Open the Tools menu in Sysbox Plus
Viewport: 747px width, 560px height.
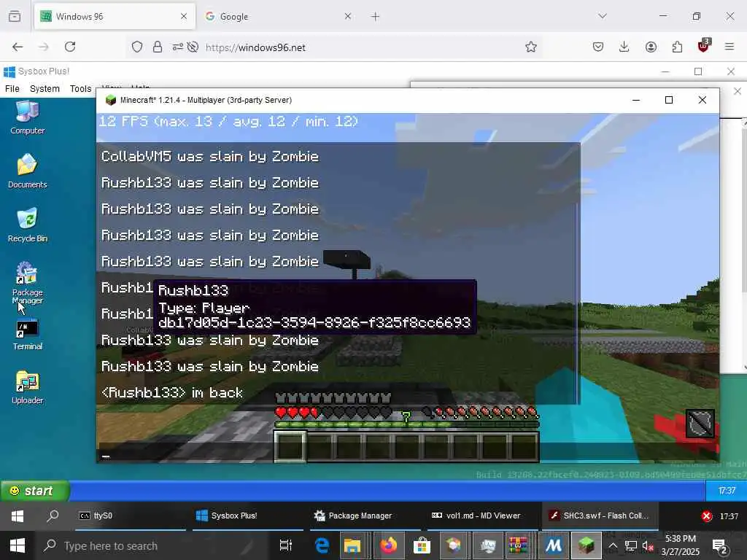(x=80, y=88)
